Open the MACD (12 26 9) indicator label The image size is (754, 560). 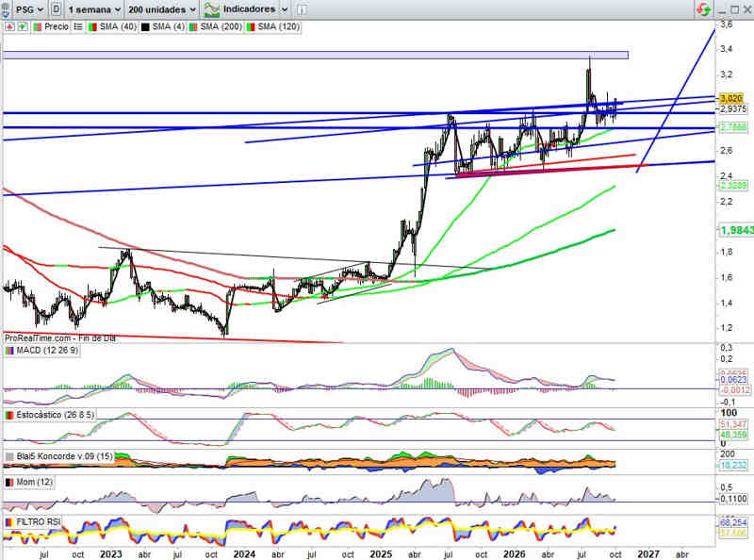[47, 351]
